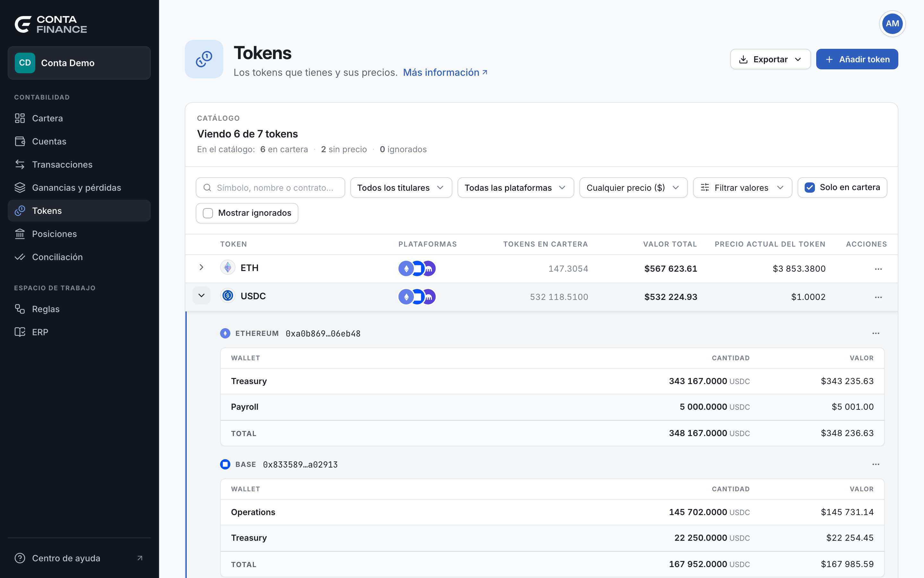Go to Cartera in sidebar
924x578 pixels.
coord(79,118)
